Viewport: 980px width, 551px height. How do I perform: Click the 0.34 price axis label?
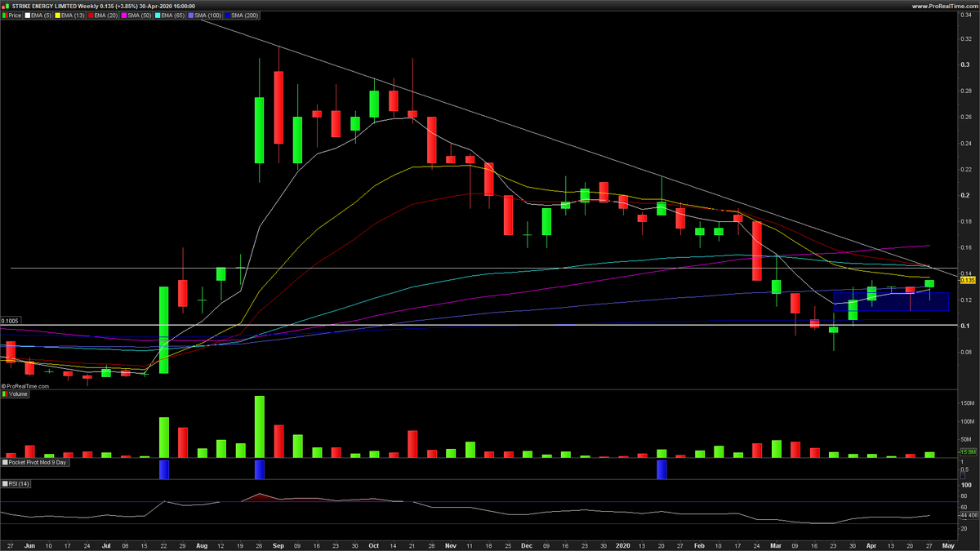[965, 14]
